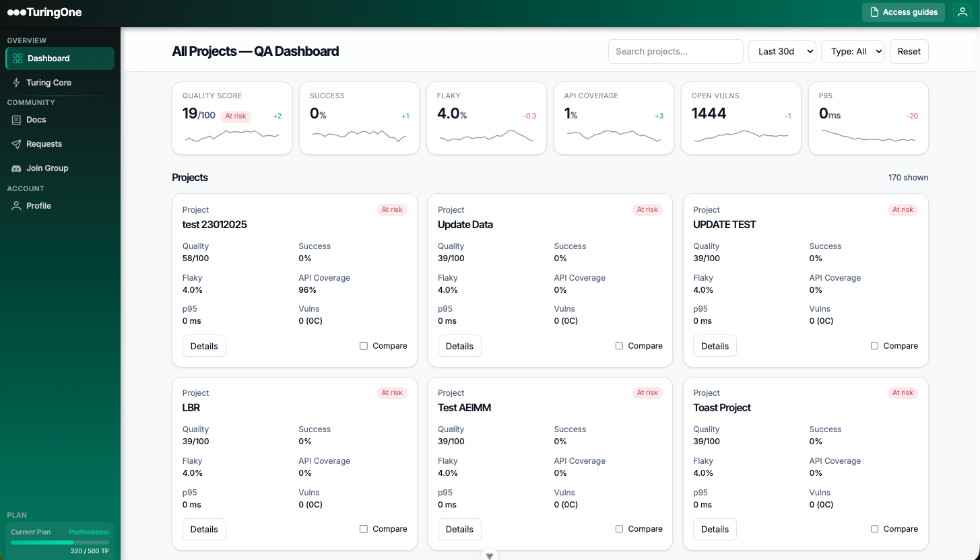Viewport: 980px width, 560px height.
Task: Enable Compare for test 23012025 project
Action: pos(364,346)
